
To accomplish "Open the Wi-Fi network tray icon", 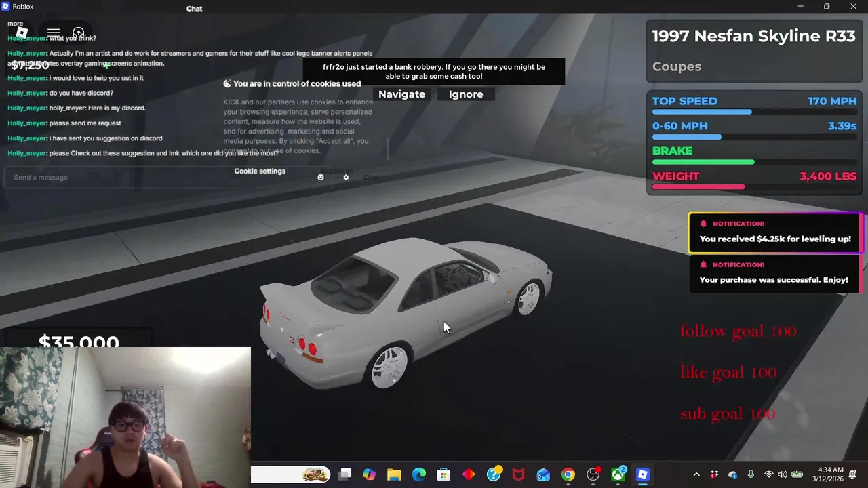I will point(768,474).
